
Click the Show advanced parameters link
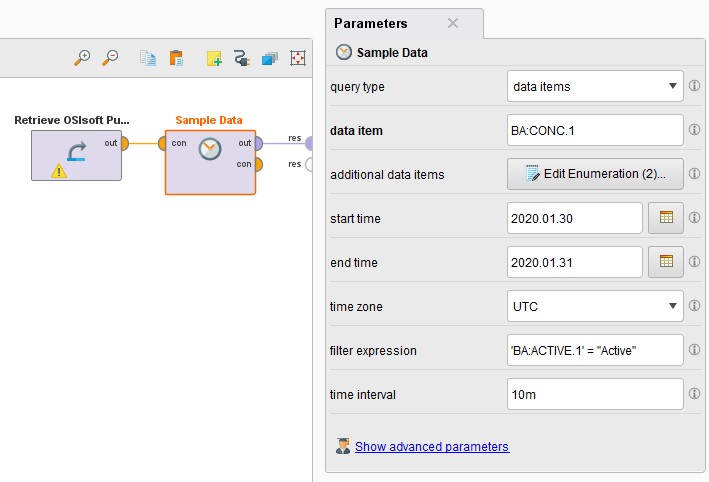pyautogui.click(x=432, y=447)
